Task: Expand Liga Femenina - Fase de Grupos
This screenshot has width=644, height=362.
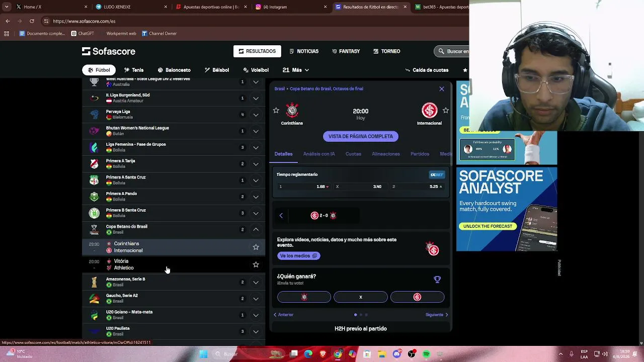Action: 256,147
